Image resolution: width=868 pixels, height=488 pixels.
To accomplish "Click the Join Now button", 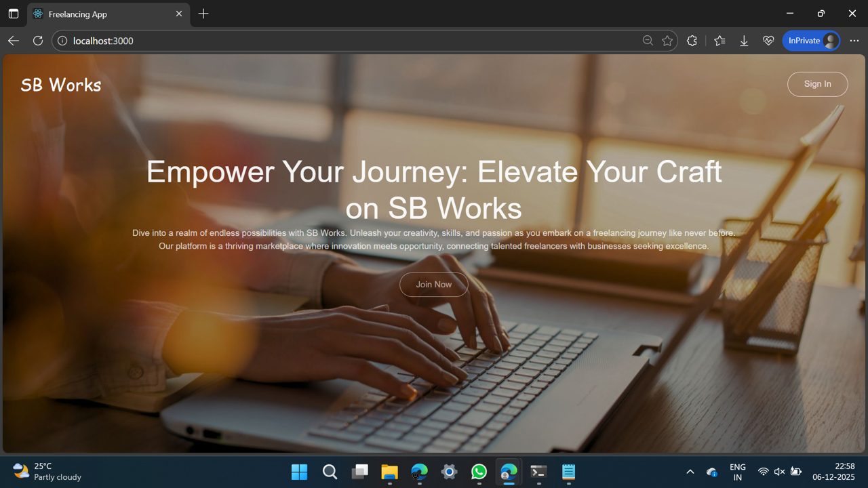I will 434,285.
